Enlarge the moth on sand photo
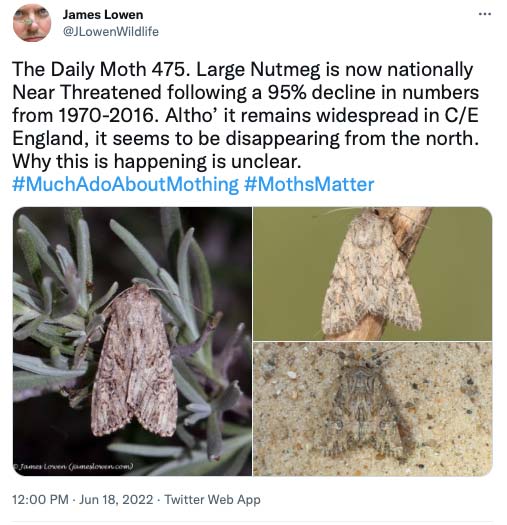 point(373,409)
